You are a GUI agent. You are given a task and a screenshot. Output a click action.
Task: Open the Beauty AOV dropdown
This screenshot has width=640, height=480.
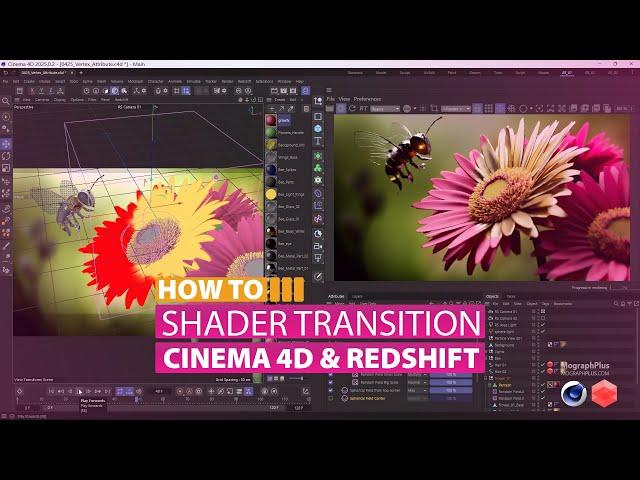(385, 109)
